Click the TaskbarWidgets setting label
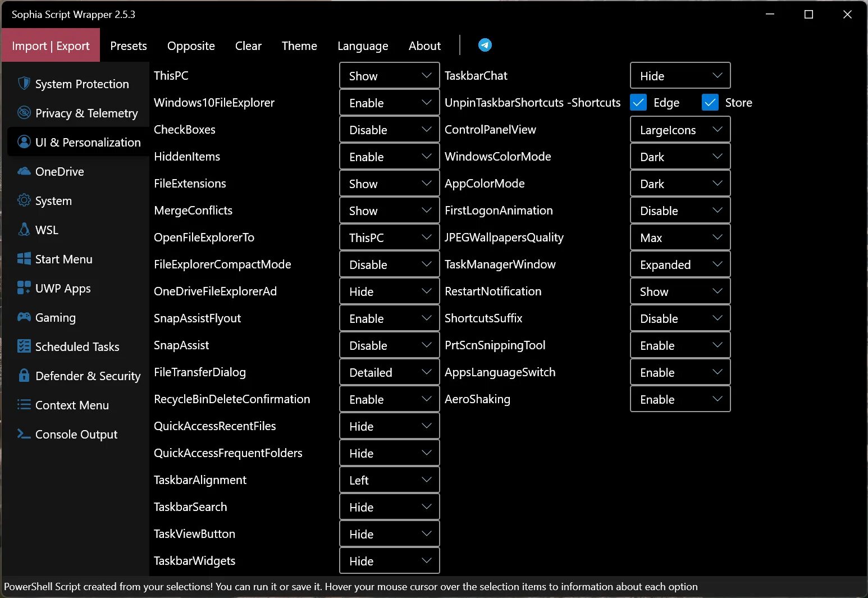 [194, 560]
